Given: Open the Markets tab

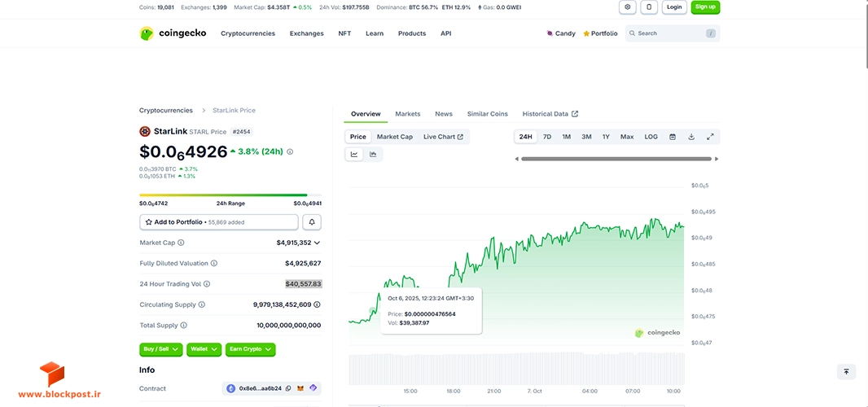Looking at the screenshot, I should point(407,113).
